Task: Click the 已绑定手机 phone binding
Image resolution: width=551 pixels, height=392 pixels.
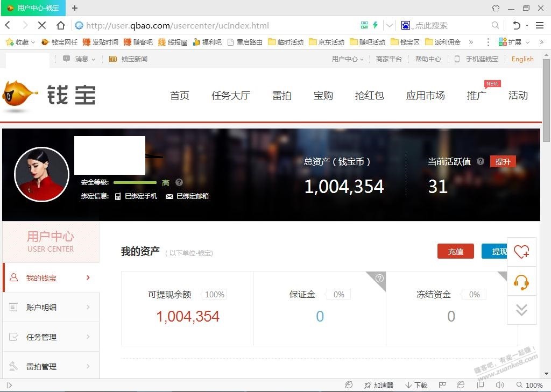Action: (x=136, y=196)
